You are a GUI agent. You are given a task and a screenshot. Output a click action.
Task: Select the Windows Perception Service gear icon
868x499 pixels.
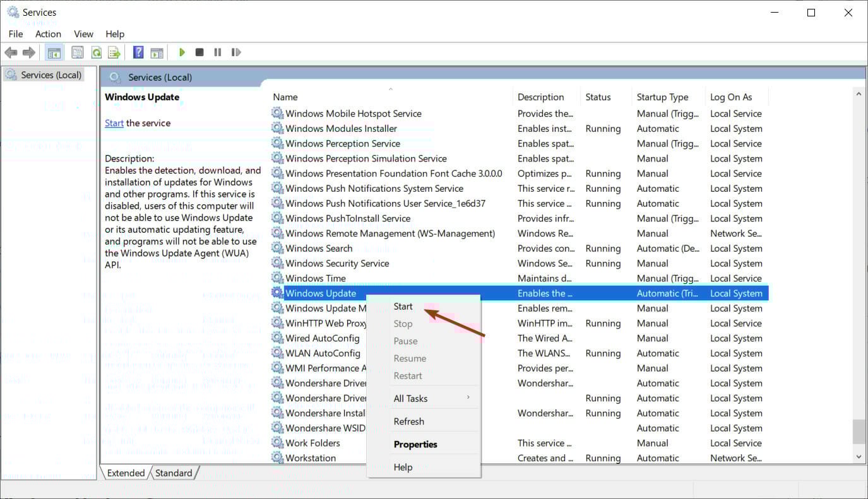click(x=277, y=143)
